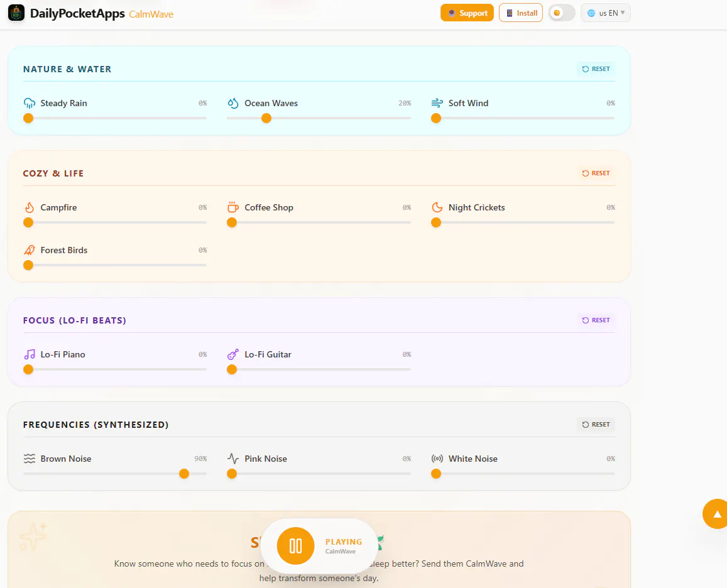Click the Forest Birds slider handle
This screenshot has height=588, width=727.
pos(28,265)
